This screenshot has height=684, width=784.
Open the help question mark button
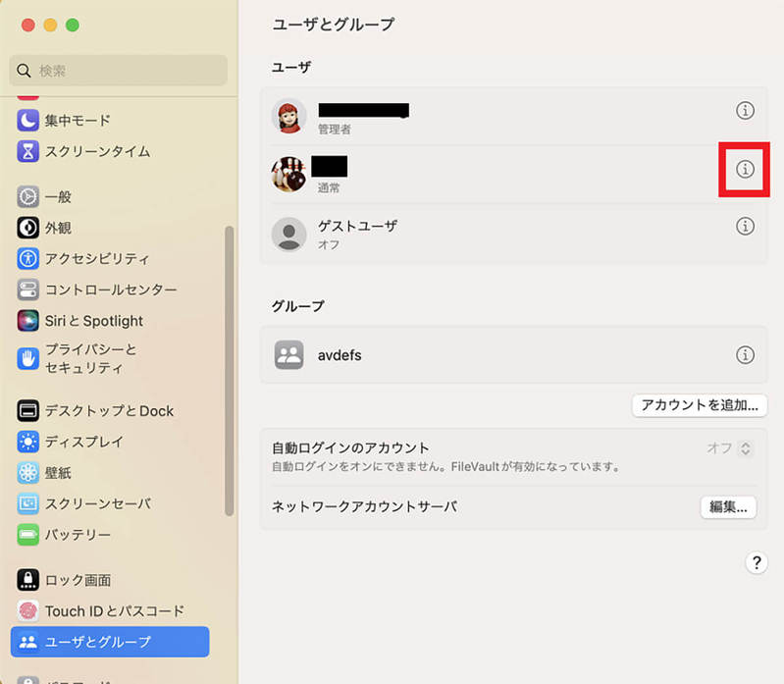pos(757,562)
